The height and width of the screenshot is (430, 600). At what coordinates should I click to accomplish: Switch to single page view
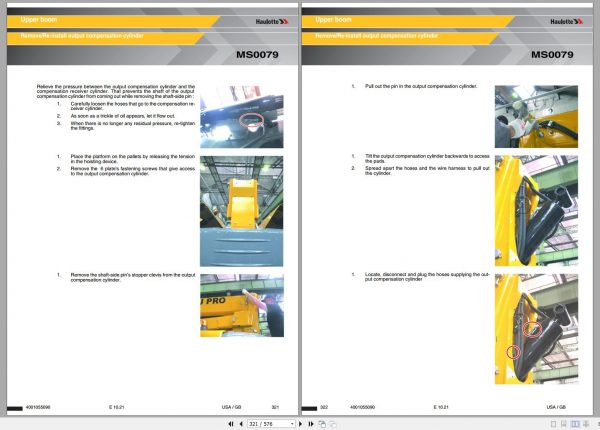tap(553, 424)
